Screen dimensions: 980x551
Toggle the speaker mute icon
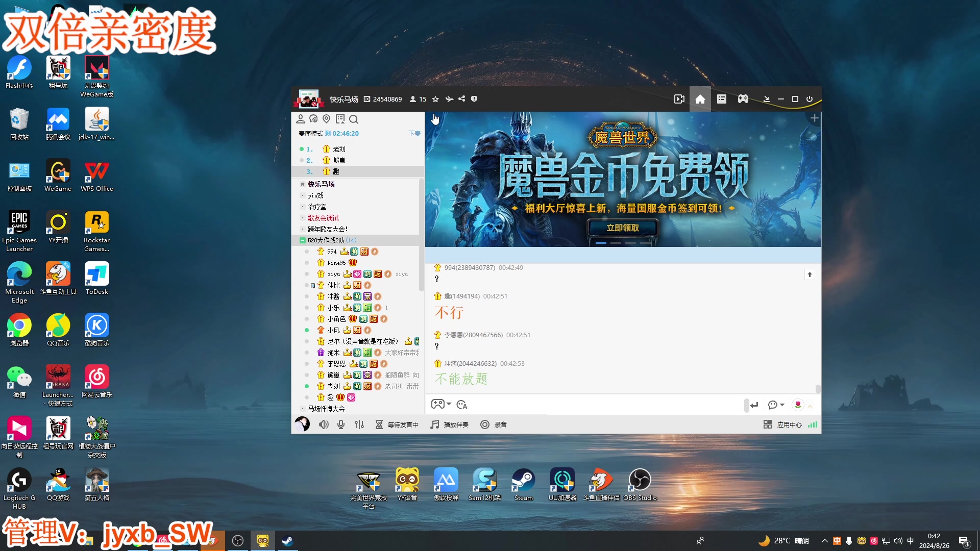(324, 424)
